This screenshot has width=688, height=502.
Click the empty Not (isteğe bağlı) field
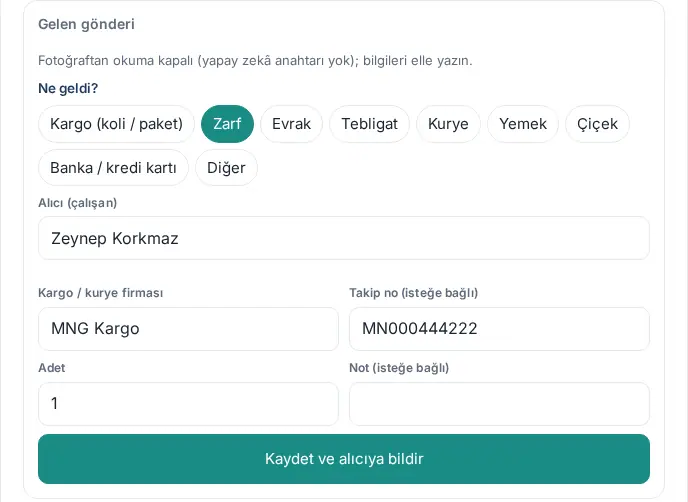point(499,404)
